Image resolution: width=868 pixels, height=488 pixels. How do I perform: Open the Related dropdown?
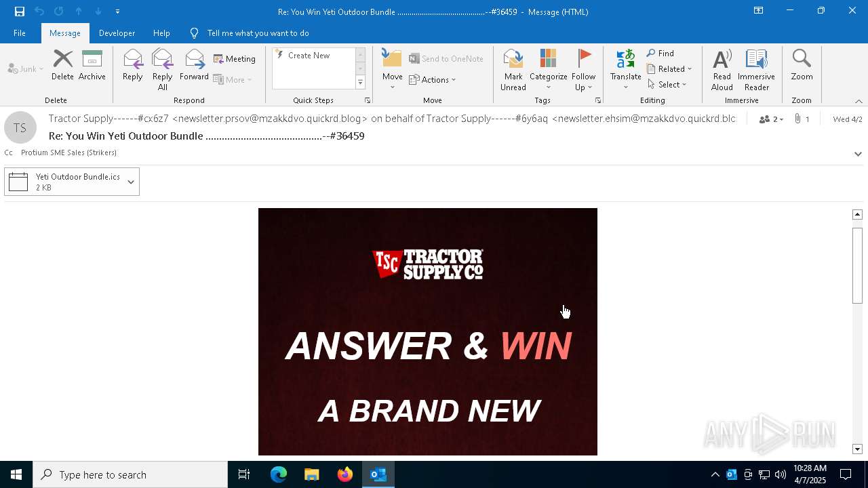pos(669,69)
